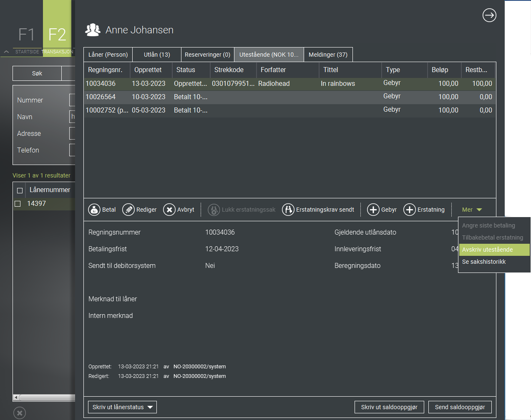Click Betalingsfrist value 12-04-2023
531x420 pixels.
click(222, 249)
